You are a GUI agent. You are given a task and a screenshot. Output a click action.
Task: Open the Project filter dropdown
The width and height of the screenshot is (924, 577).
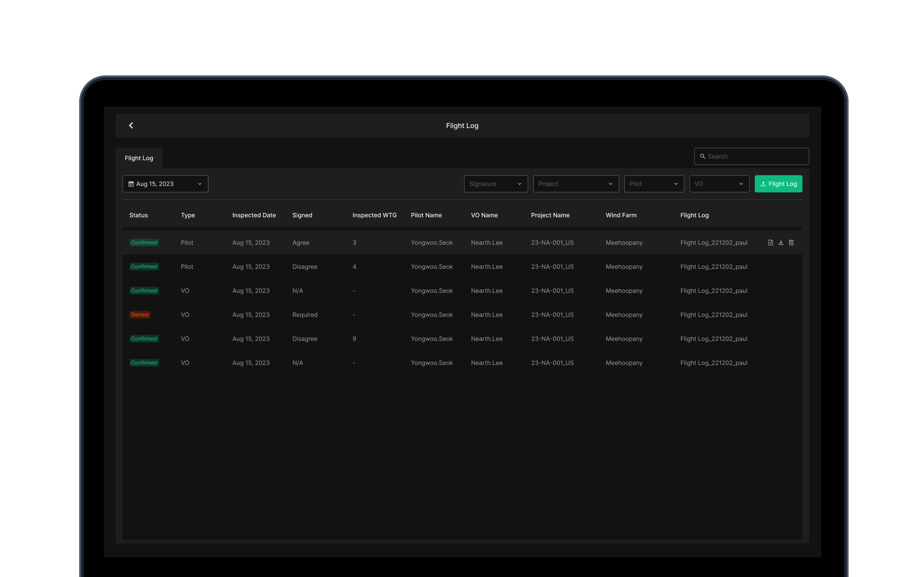pyautogui.click(x=576, y=184)
